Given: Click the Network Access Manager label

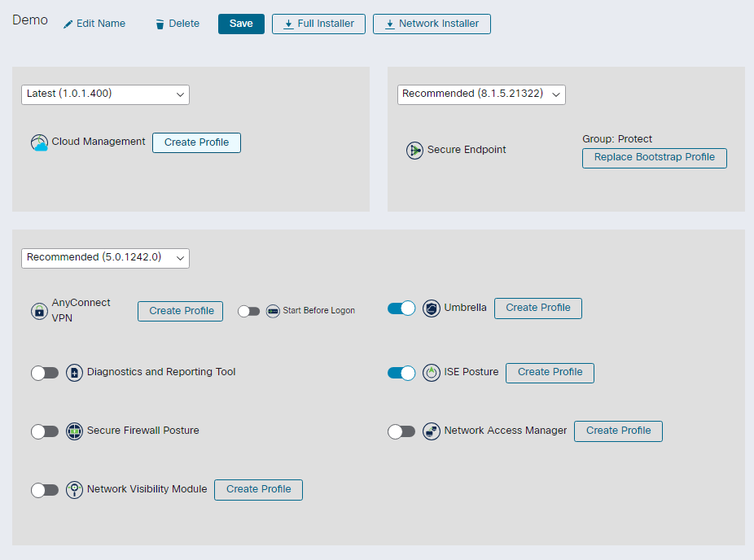Looking at the screenshot, I should tap(506, 431).
